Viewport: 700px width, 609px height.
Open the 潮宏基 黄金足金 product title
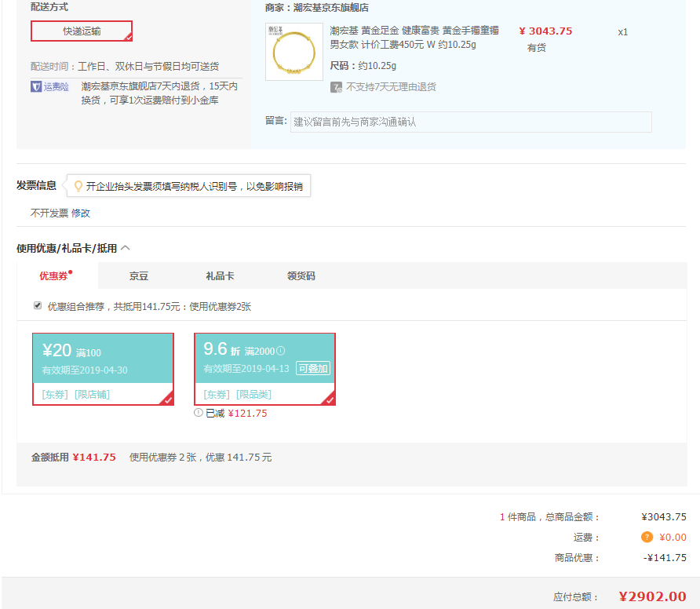(414, 38)
